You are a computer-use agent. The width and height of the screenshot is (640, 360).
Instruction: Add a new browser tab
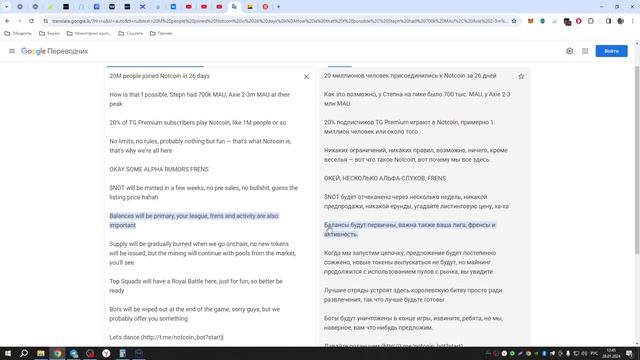point(279,7)
